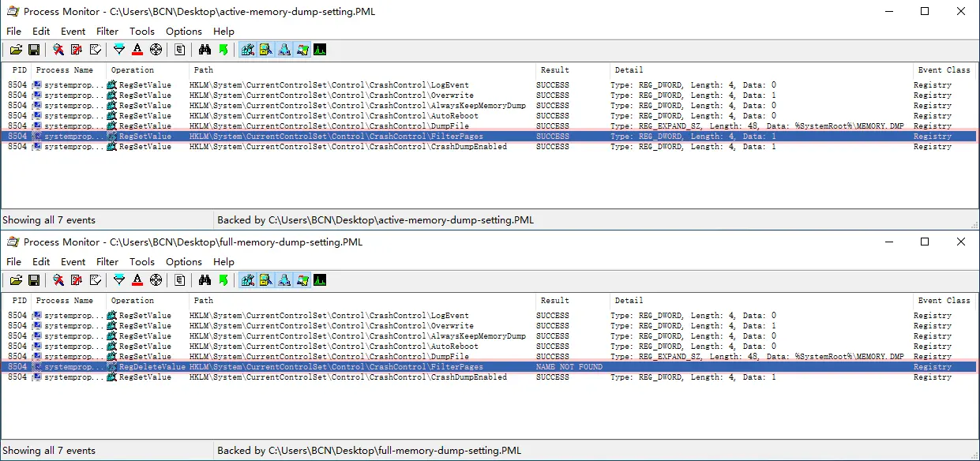This screenshot has height=461, width=980.
Task: Toggle Show Process and Thread Activity in active-memory-dump window
Action: (302, 50)
